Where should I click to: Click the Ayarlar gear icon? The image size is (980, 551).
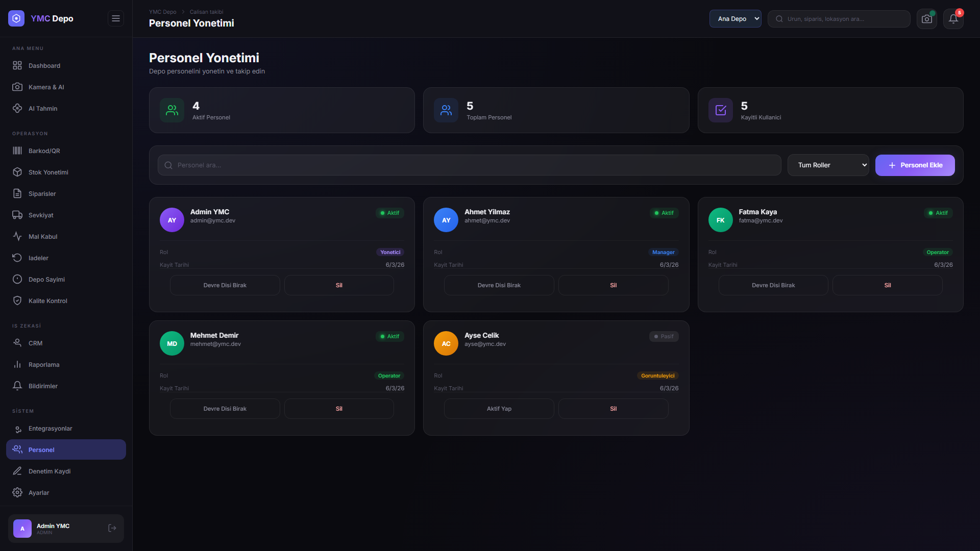(17, 493)
